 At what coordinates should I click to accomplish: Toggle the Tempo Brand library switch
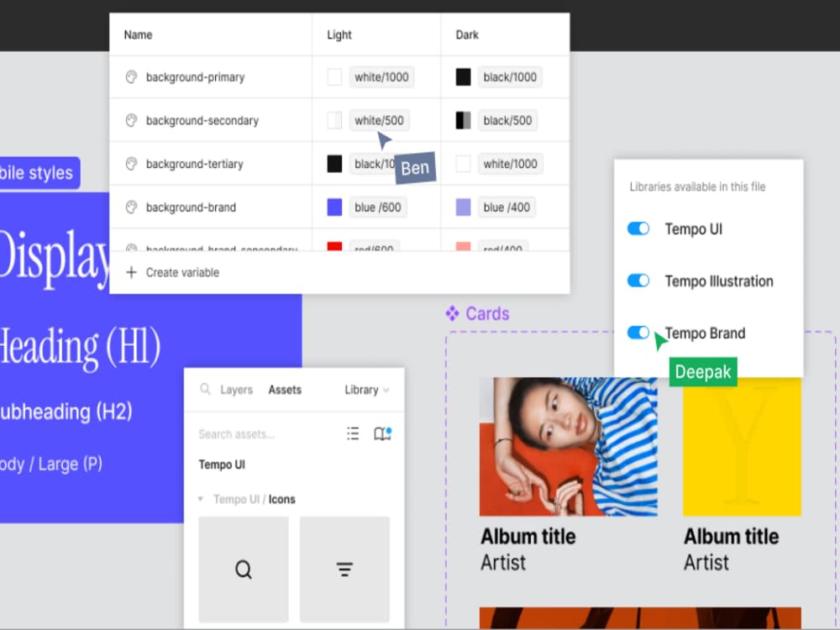coord(638,333)
